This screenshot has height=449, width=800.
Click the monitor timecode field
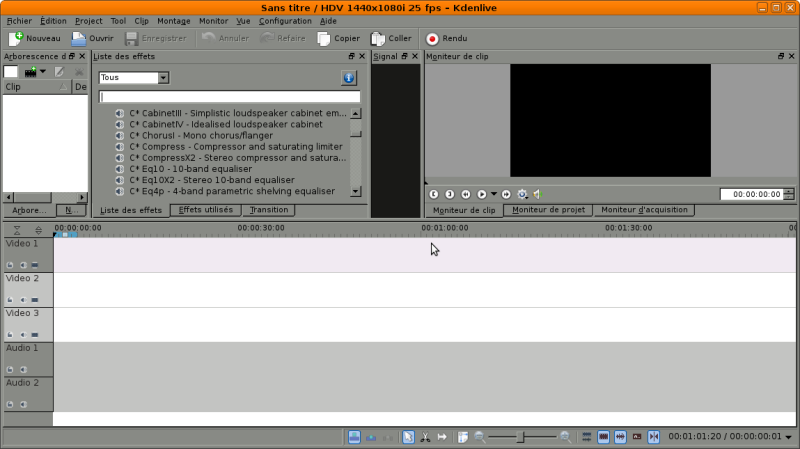click(752, 194)
